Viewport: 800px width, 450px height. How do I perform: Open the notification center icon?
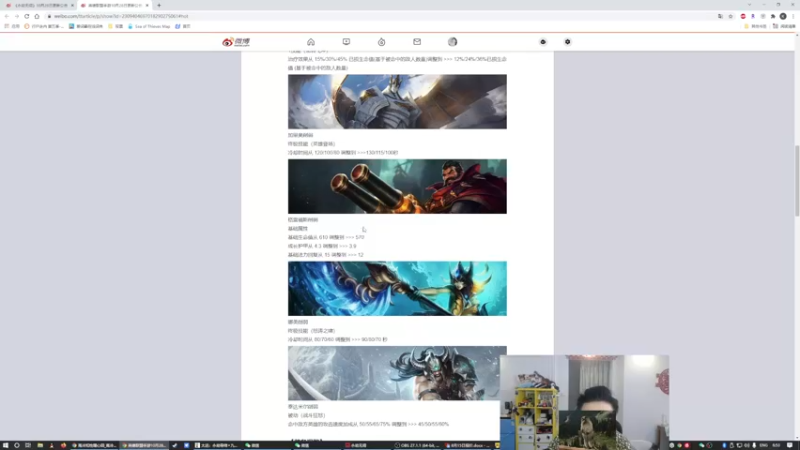790,445
